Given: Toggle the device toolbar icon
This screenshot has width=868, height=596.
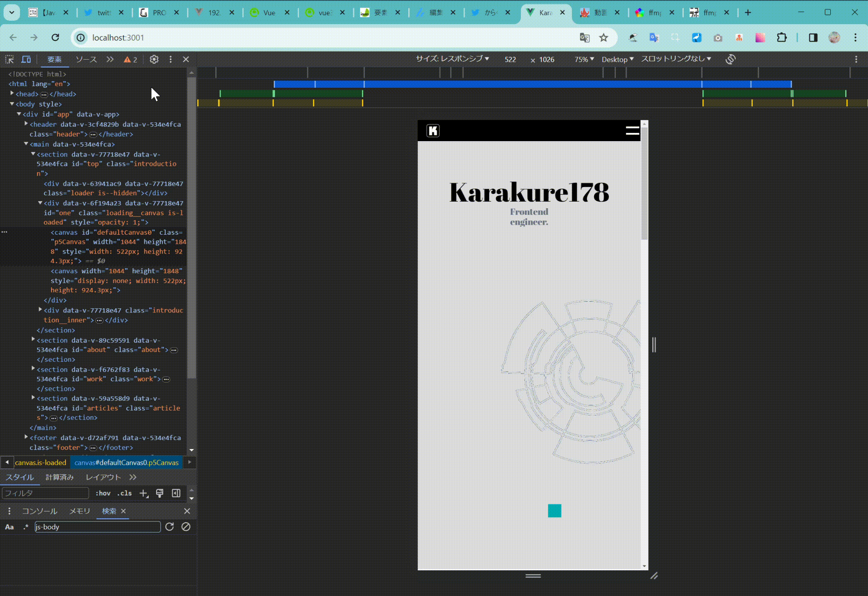Looking at the screenshot, I should pyautogui.click(x=26, y=60).
